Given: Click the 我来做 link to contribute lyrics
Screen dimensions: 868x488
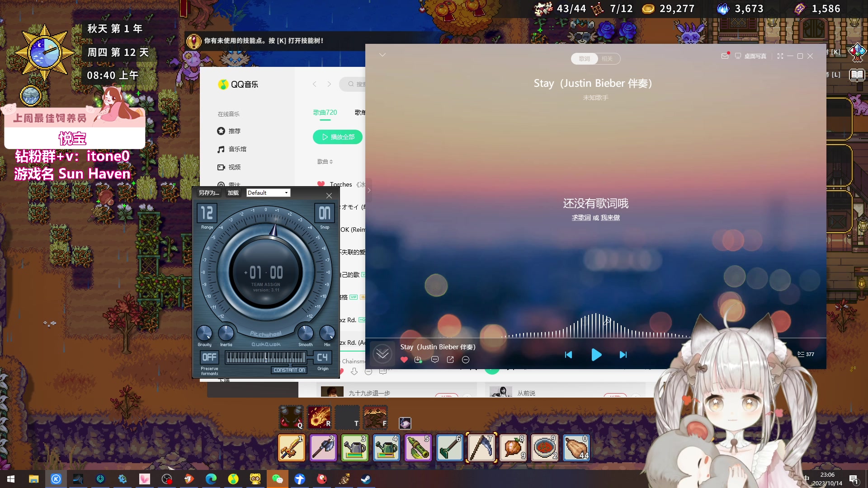Looking at the screenshot, I should coord(610,217).
